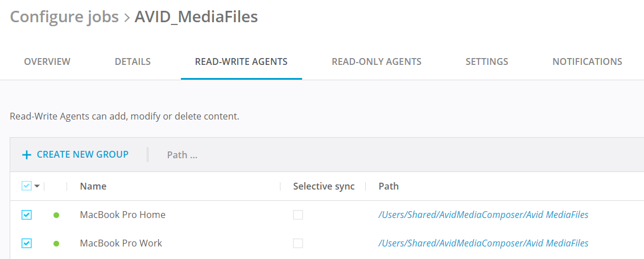
Task: Open the Details tab
Action: tap(133, 61)
